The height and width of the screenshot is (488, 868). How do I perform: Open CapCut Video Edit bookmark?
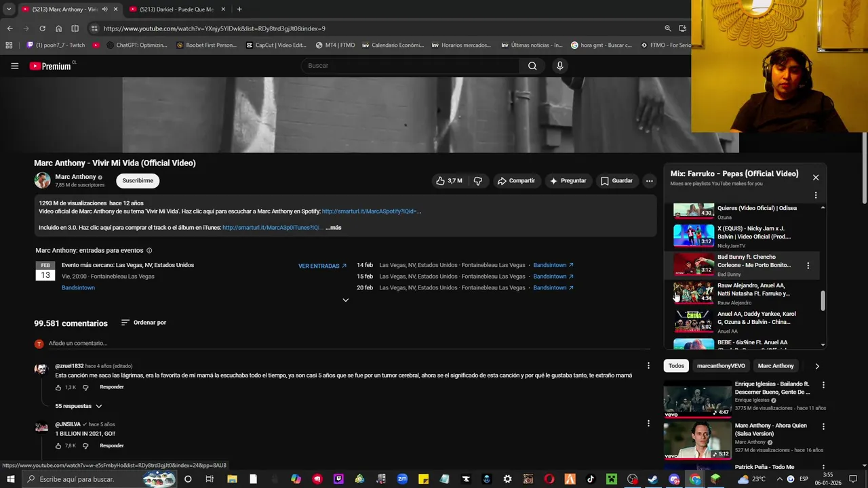(276, 45)
